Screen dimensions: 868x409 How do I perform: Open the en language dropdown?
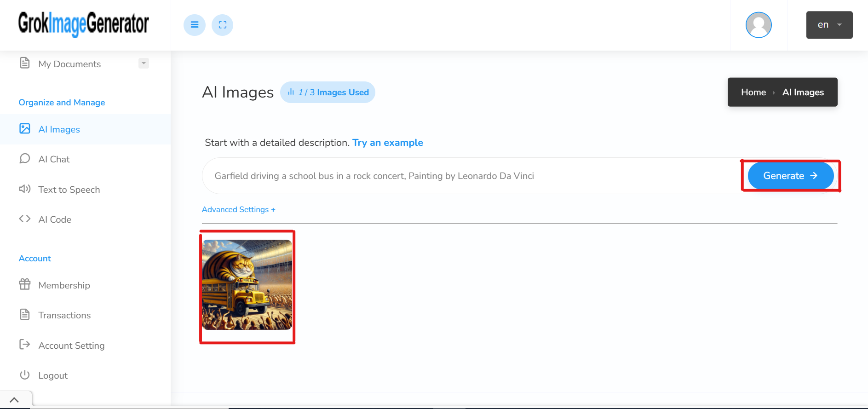coord(829,25)
